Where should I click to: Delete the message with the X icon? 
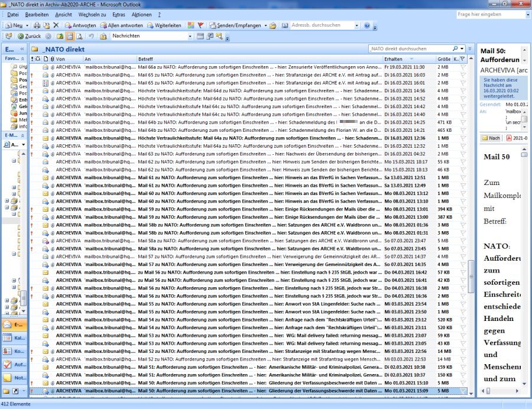pos(56,25)
